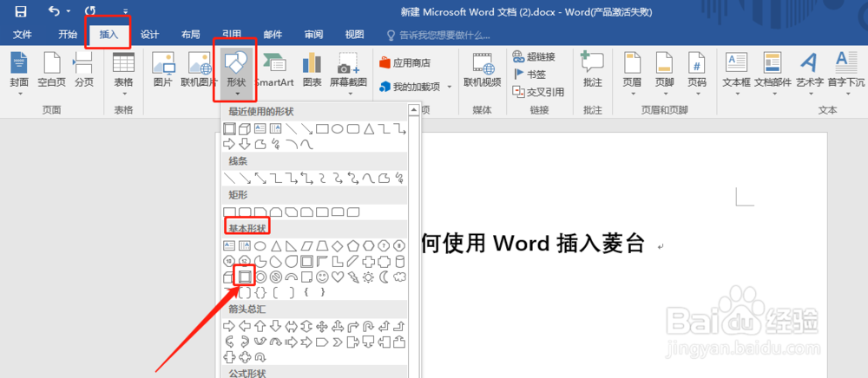Switch to the 布局 (Layout) tab

[190, 35]
